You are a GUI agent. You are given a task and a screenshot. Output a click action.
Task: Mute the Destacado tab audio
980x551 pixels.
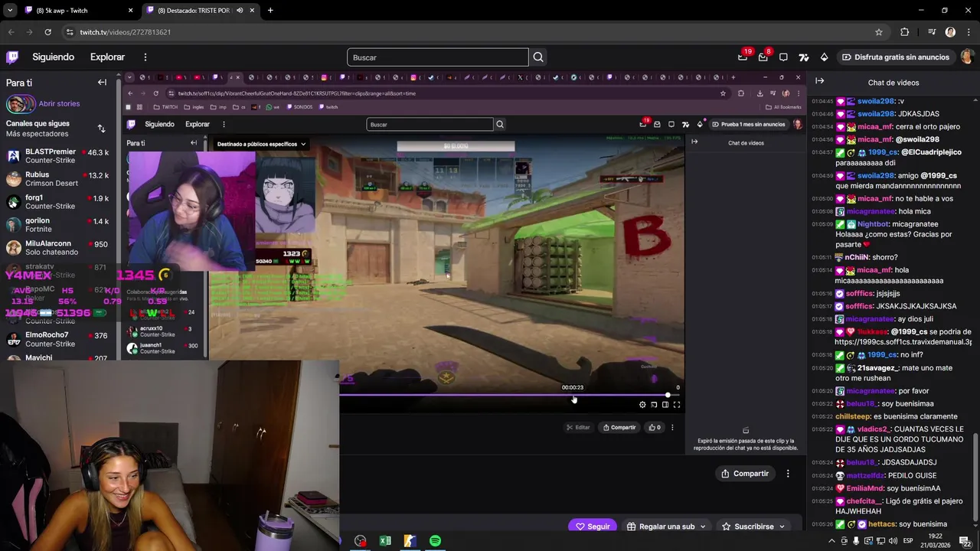[x=240, y=11]
